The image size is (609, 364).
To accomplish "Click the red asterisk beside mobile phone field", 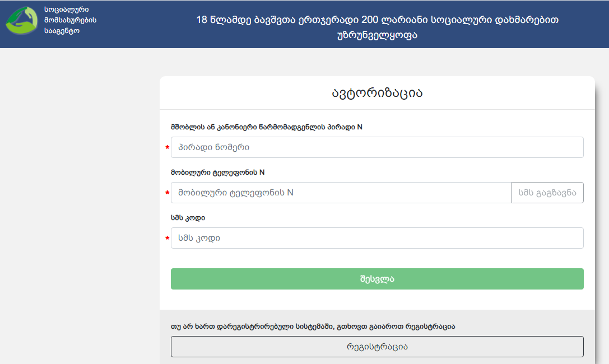I will coord(167,193).
